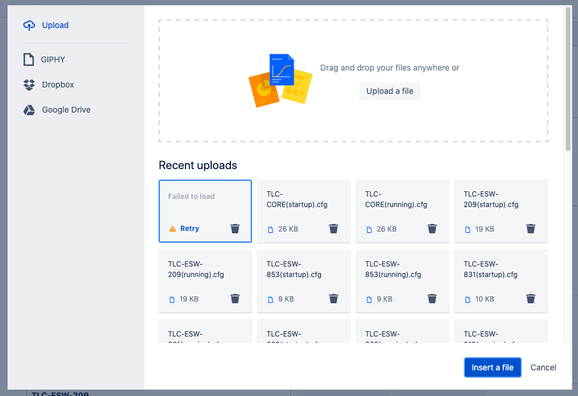Click file icon of TLC-ESW-853(running).cfg
Viewport: 578px width, 396px height.
coord(369,300)
